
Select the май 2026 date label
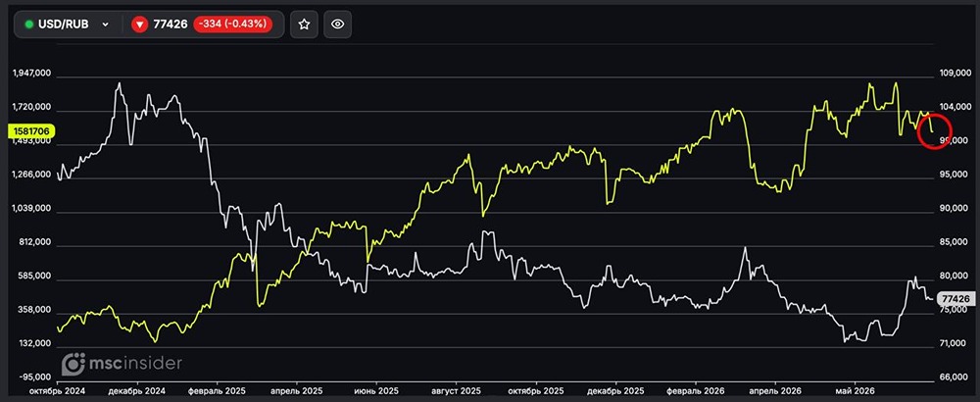point(855,389)
